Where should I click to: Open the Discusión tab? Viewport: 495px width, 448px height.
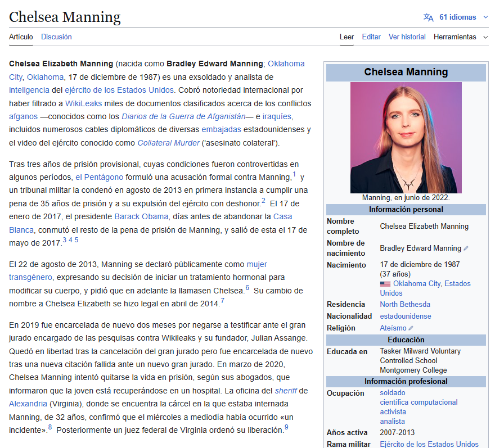click(x=56, y=37)
